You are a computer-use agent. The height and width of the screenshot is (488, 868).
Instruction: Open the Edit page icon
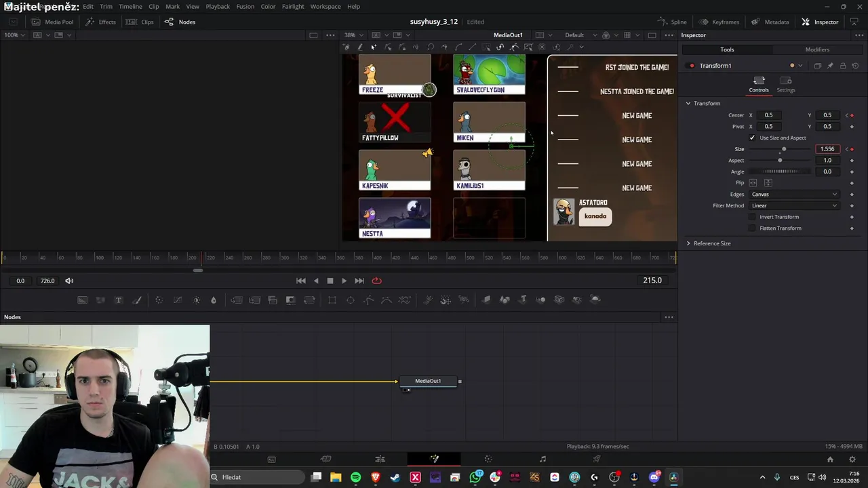point(380,459)
